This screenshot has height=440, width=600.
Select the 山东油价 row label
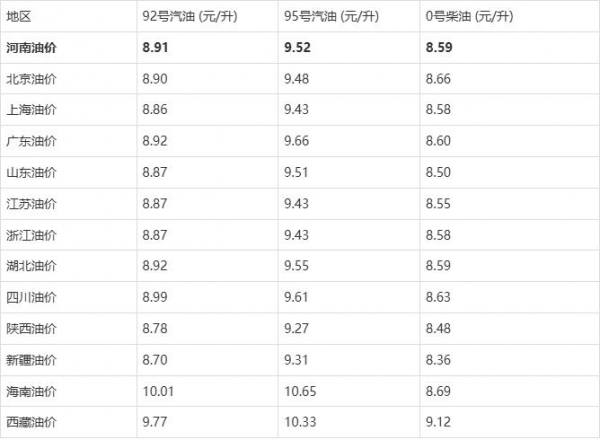click(x=31, y=172)
